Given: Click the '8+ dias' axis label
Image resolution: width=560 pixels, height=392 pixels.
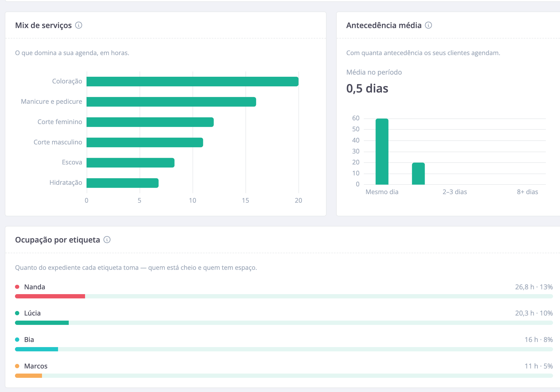Looking at the screenshot, I should click(x=527, y=192).
